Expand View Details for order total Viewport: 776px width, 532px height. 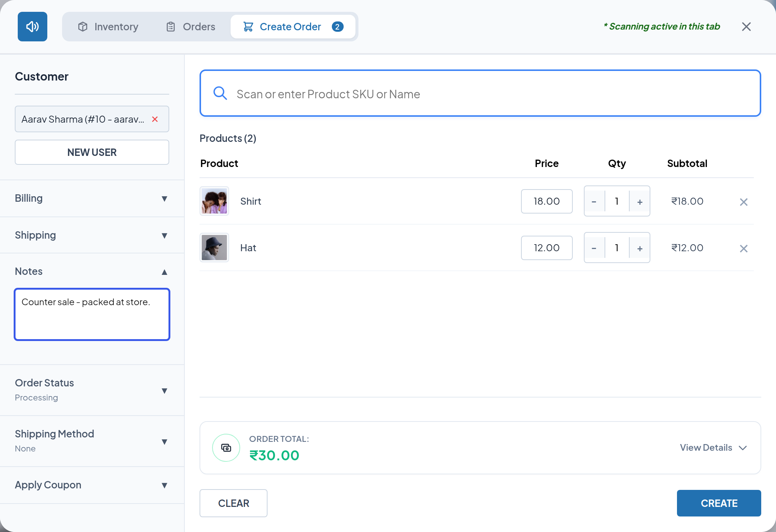714,448
